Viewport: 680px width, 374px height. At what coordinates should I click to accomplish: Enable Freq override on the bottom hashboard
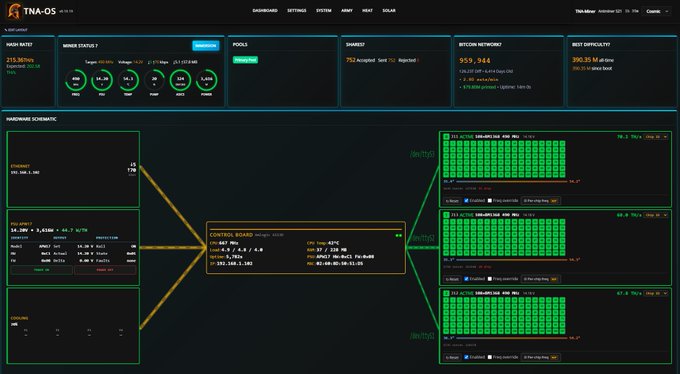tap(490, 357)
